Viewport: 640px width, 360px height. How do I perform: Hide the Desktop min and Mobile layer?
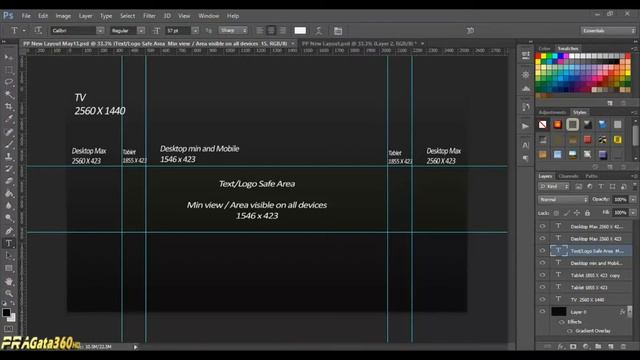point(542,263)
